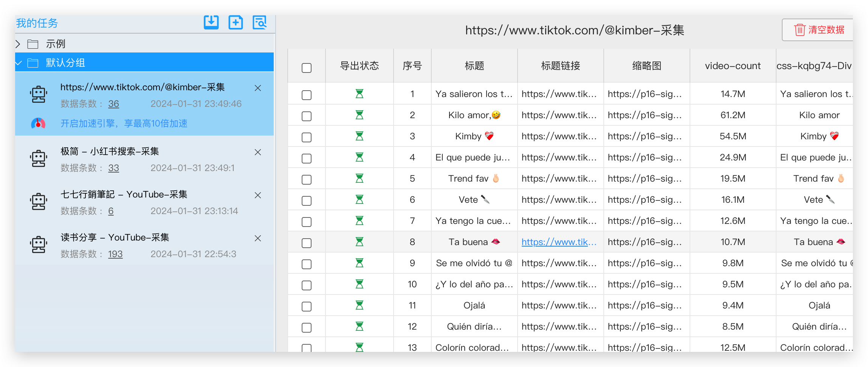Click the video-count cell 14.7M

pyautogui.click(x=733, y=94)
